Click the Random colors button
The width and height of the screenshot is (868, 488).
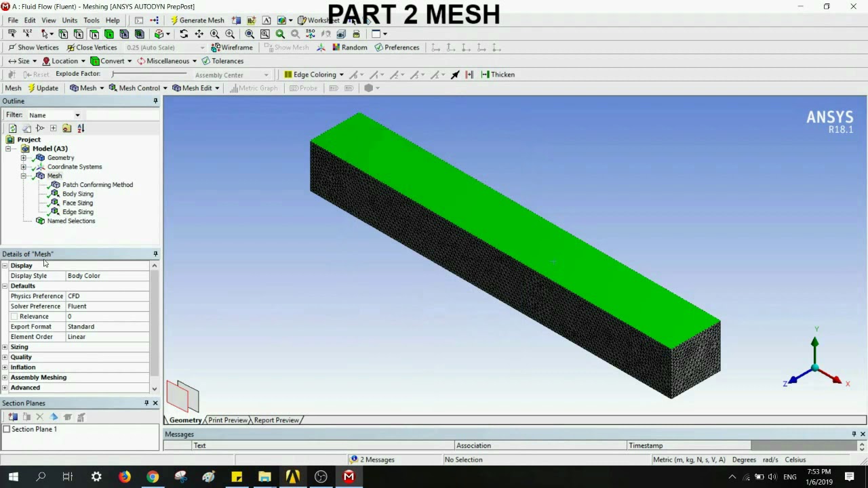[349, 47]
